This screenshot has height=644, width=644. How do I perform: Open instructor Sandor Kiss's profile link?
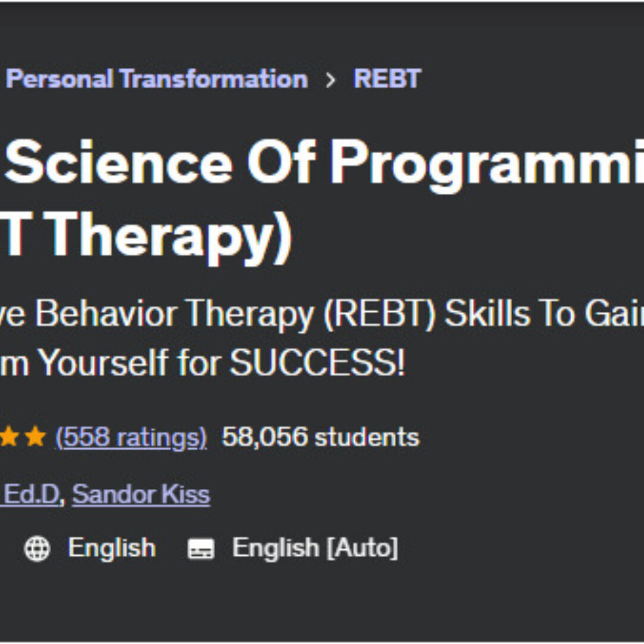coord(141,494)
